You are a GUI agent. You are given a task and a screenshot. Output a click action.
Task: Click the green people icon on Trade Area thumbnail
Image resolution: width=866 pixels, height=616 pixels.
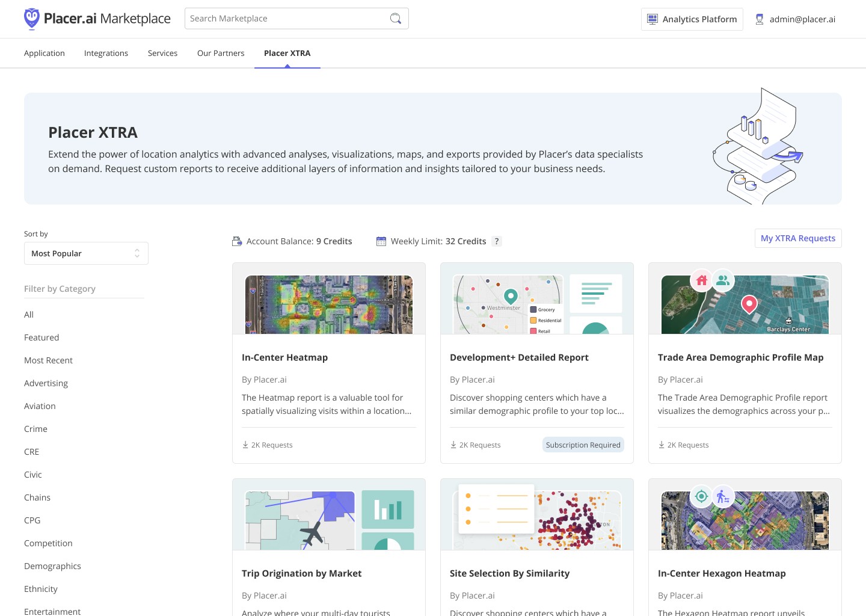723,280
